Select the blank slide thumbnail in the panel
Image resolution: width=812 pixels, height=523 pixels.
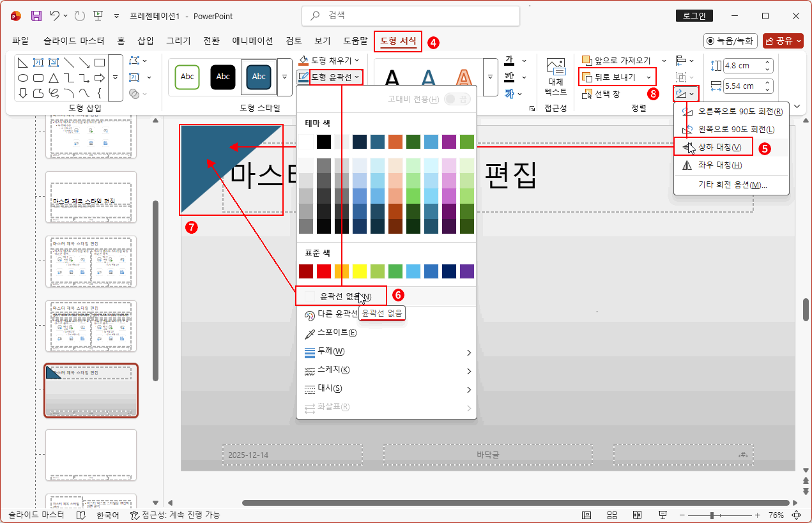pyautogui.click(x=91, y=455)
